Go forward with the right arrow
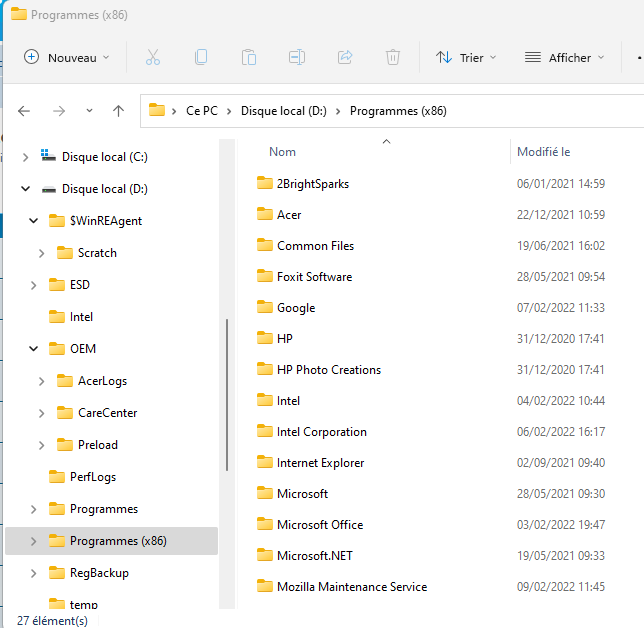644x628 pixels. point(59,111)
